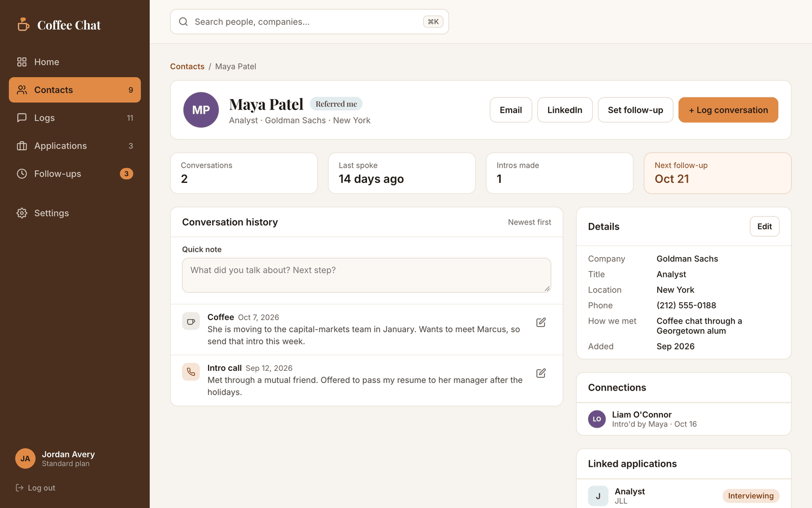Screen dimensions: 812x508
Task: Click the Follow-ups clock icon
Action: (x=22, y=174)
